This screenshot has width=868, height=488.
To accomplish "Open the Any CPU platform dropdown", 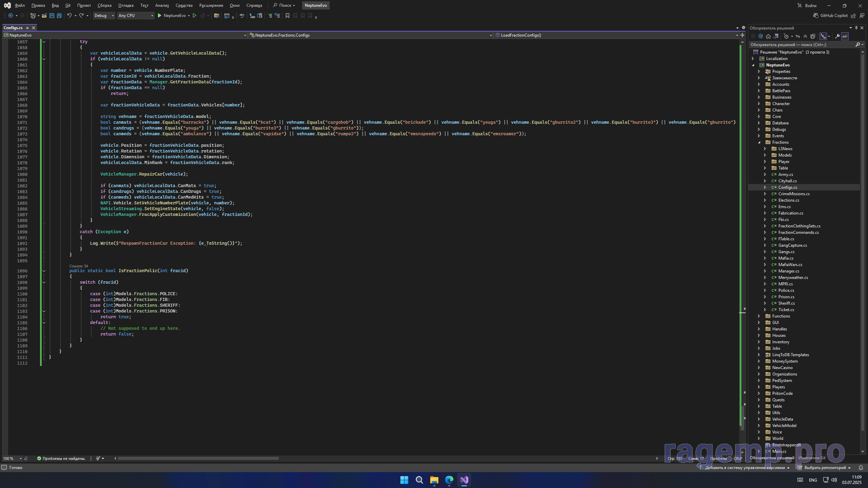I will (136, 16).
